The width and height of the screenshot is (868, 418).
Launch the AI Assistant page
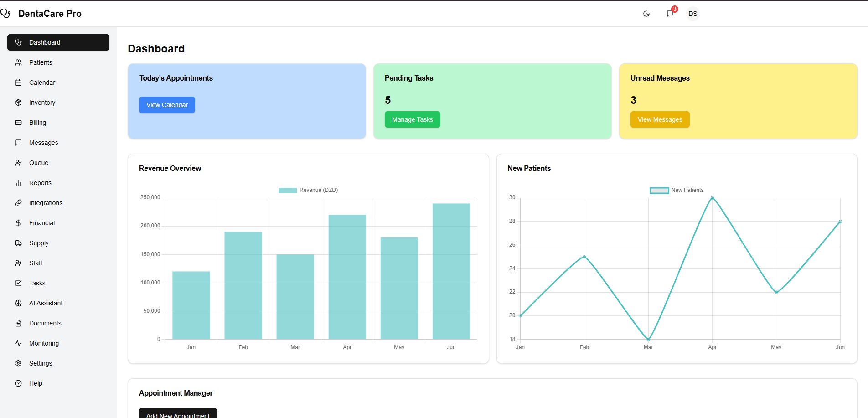point(58,303)
